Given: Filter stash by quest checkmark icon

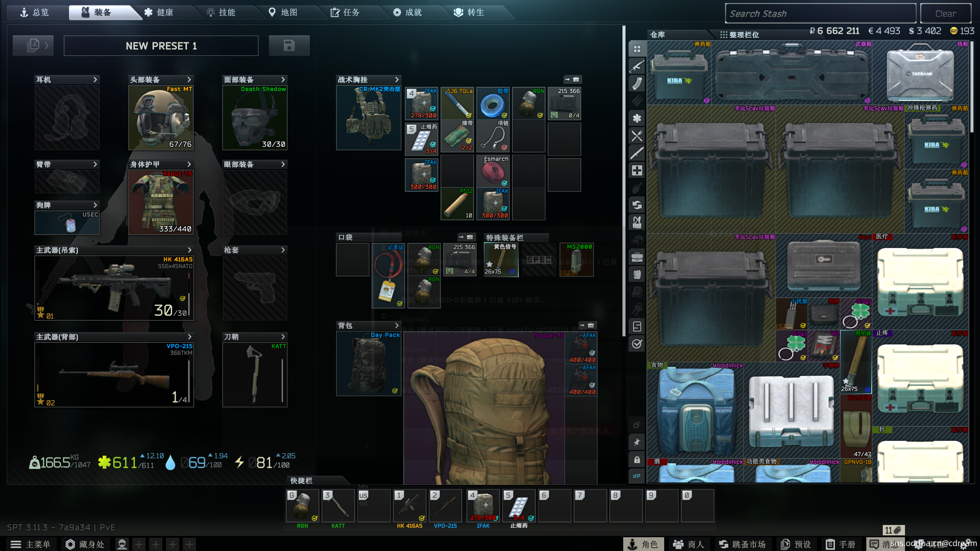Looking at the screenshot, I should point(637,344).
